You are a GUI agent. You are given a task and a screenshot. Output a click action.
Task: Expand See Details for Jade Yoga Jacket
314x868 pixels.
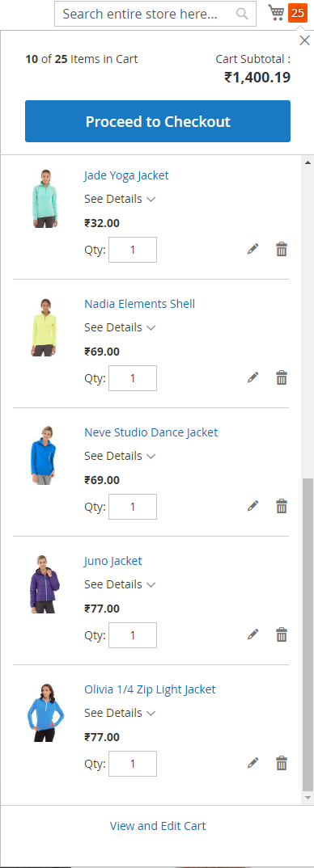pyautogui.click(x=119, y=200)
